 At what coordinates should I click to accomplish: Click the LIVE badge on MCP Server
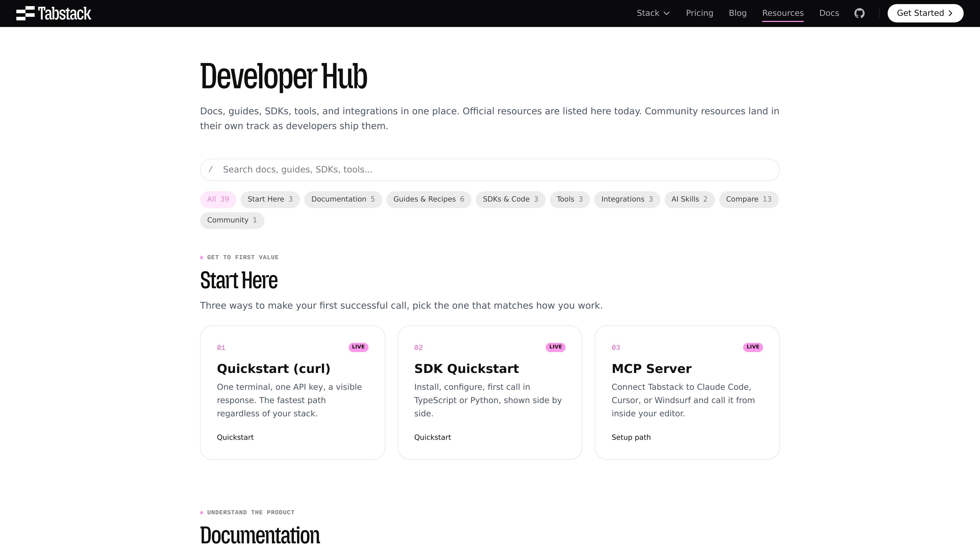click(753, 347)
